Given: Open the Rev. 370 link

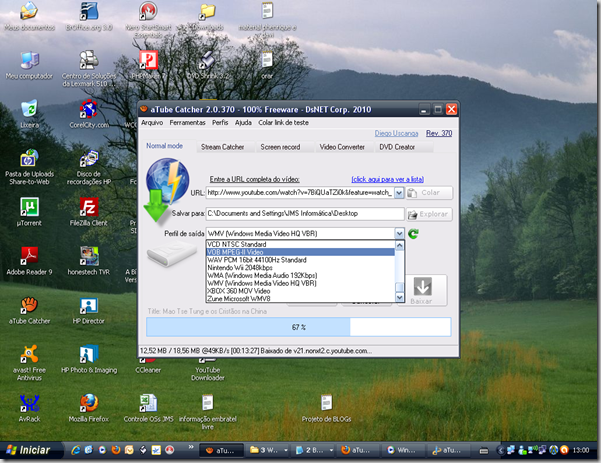Looking at the screenshot, I should pos(439,133).
